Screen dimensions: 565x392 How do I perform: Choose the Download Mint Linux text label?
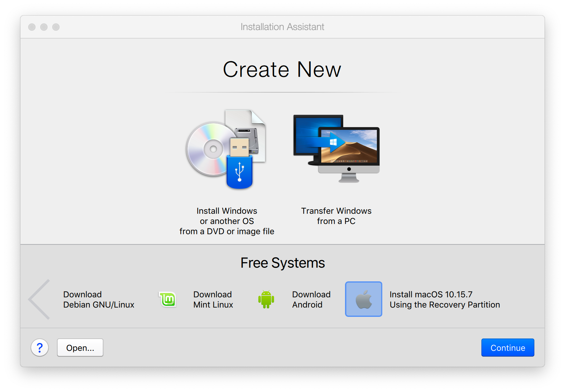213,299
